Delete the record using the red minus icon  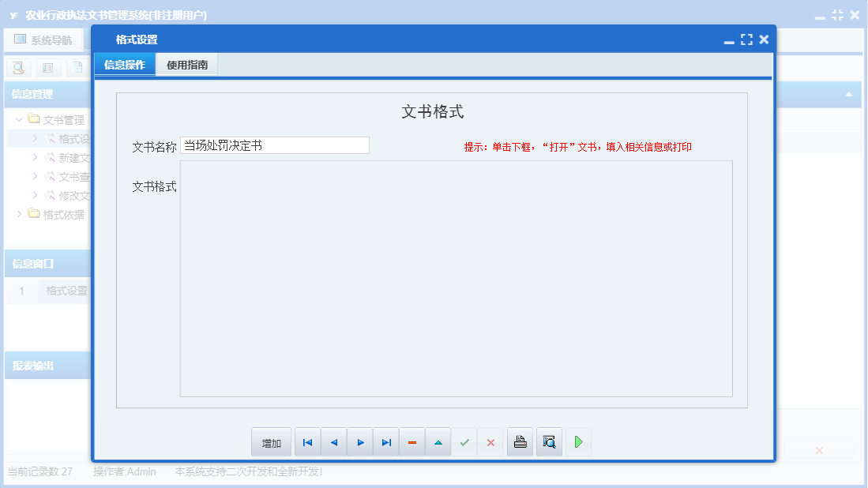(x=411, y=441)
